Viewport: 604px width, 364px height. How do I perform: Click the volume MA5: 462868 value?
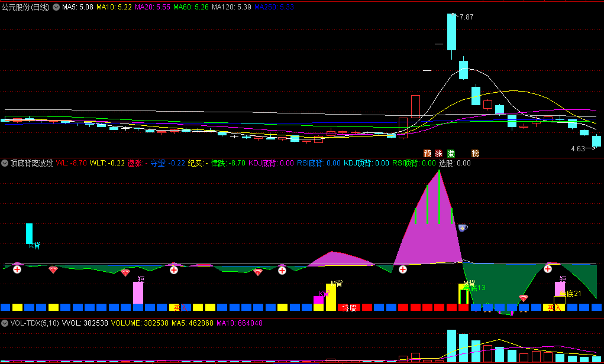(x=193, y=323)
